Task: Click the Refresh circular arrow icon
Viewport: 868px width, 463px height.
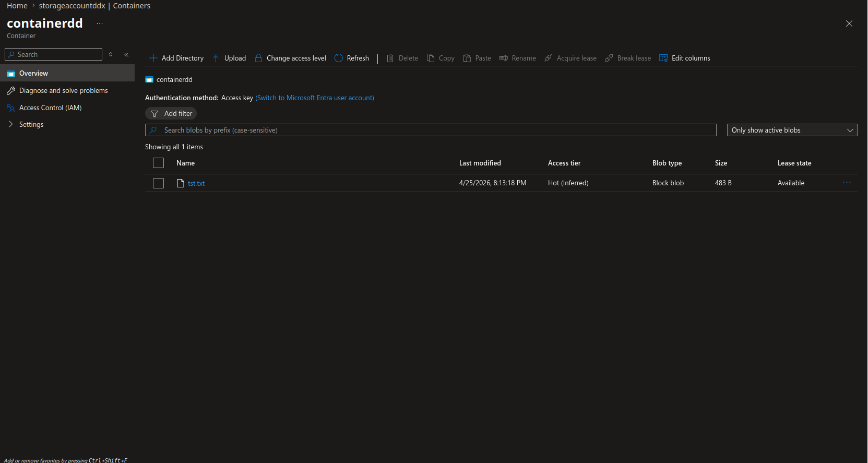Action: point(339,58)
